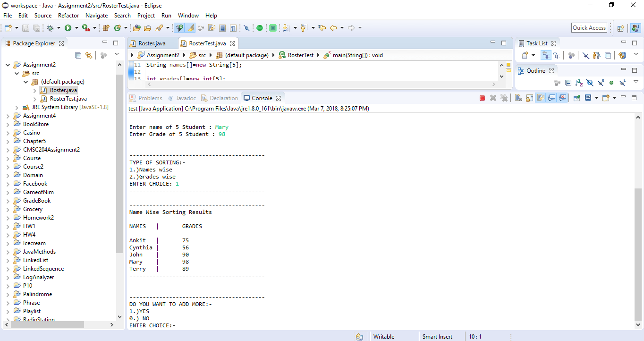Screen dimensions: 644x341
Task: Open the Refactor menu
Action: (x=68, y=16)
